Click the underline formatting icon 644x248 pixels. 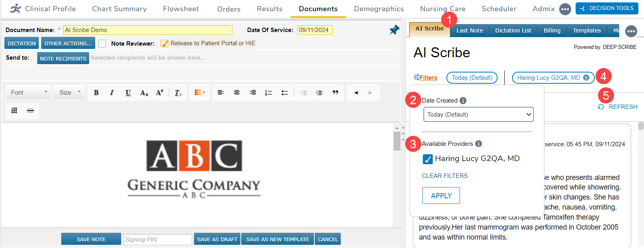point(128,93)
